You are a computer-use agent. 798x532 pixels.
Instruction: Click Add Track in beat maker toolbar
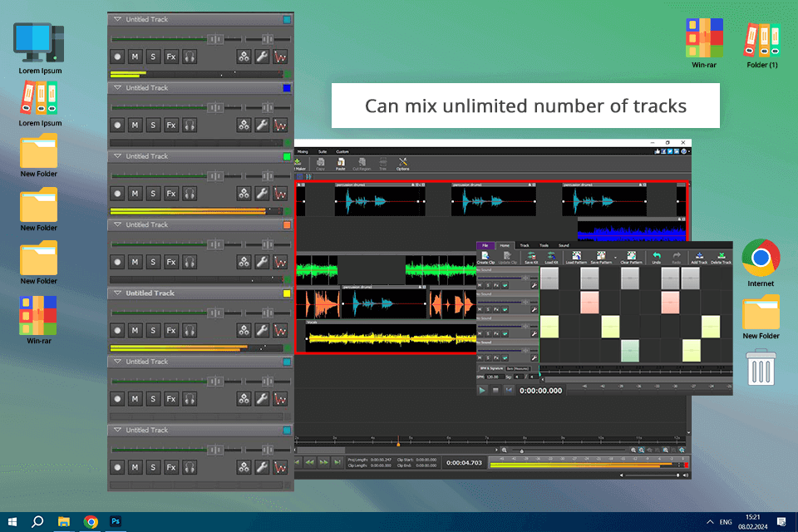(699, 258)
